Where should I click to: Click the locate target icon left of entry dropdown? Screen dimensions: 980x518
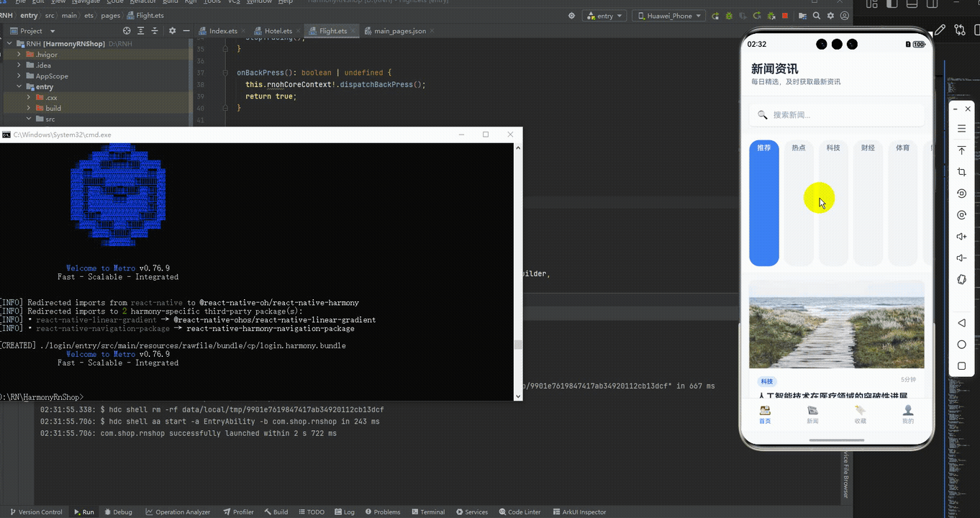click(x=571, y=16)
